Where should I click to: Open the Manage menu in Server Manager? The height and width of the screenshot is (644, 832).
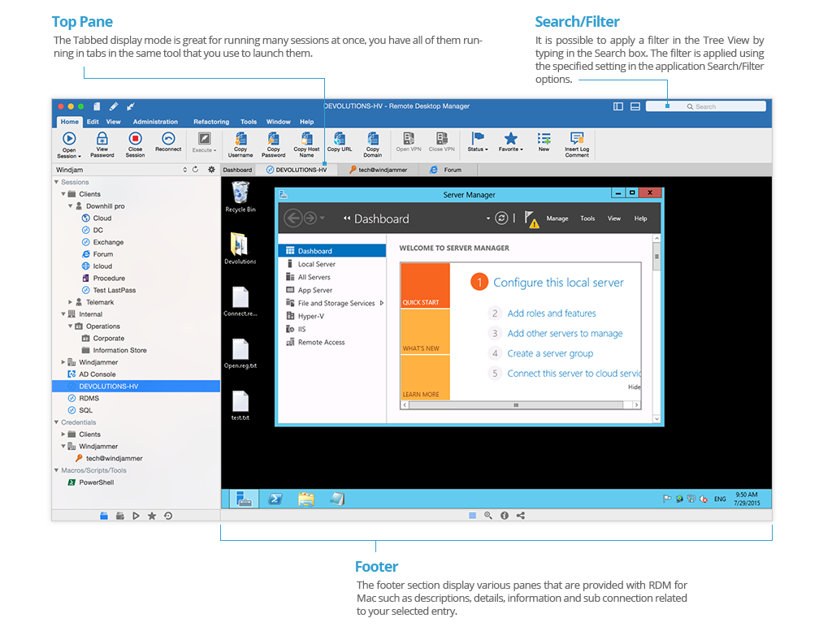coord(557,218)
